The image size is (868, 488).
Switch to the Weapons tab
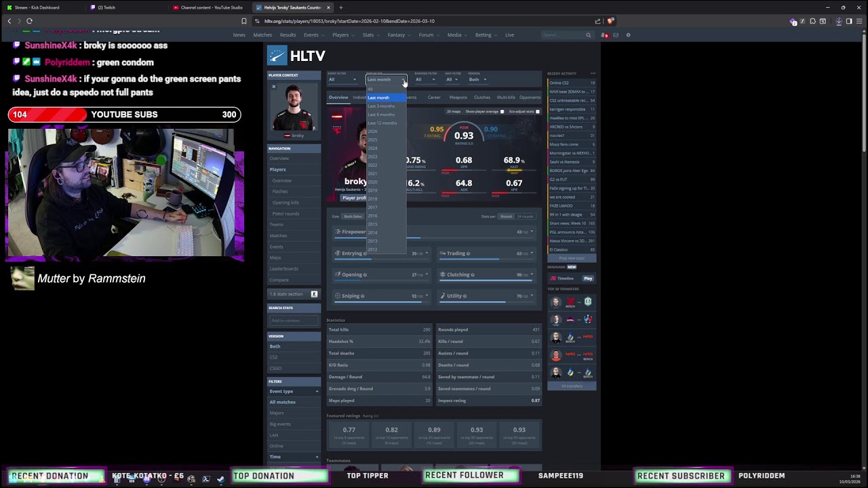458,97
